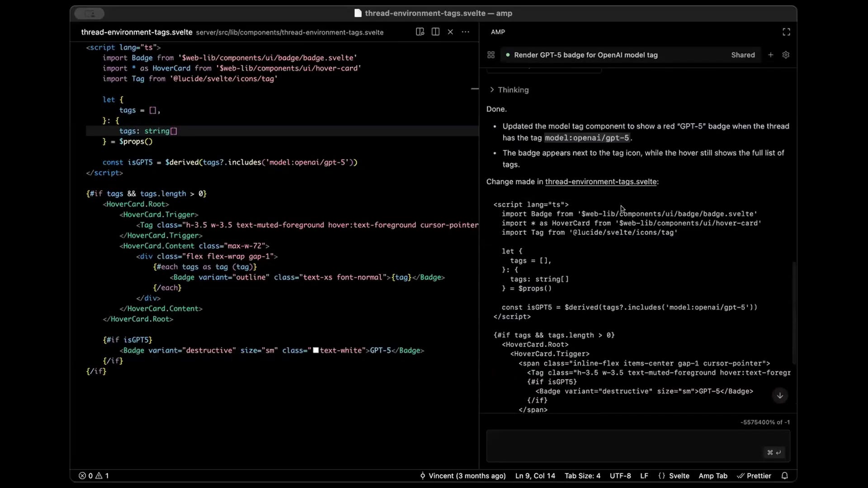Screen dimensions: 868x488
Task: Click the Shared visibility button
Action: [x=743, y=55]
